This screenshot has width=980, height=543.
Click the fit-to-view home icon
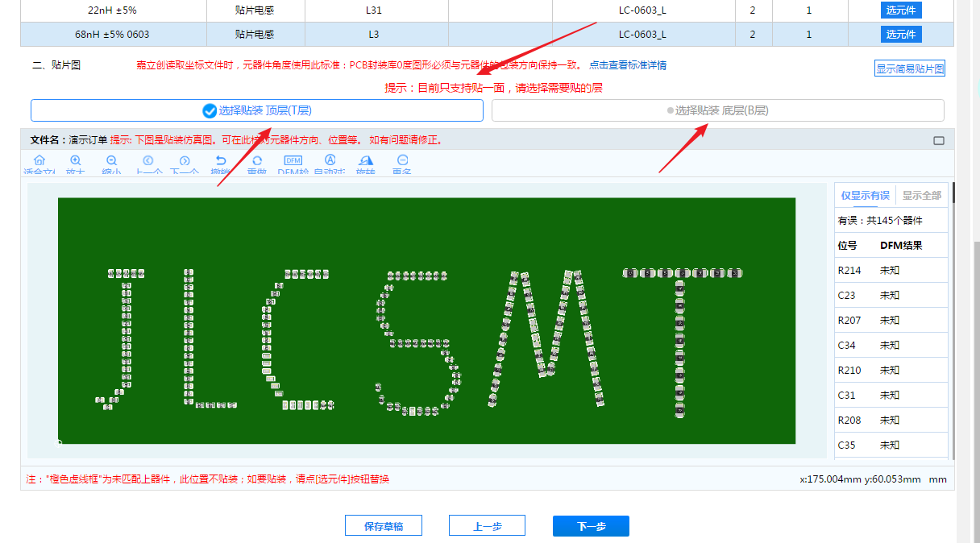tap(39, 162)
